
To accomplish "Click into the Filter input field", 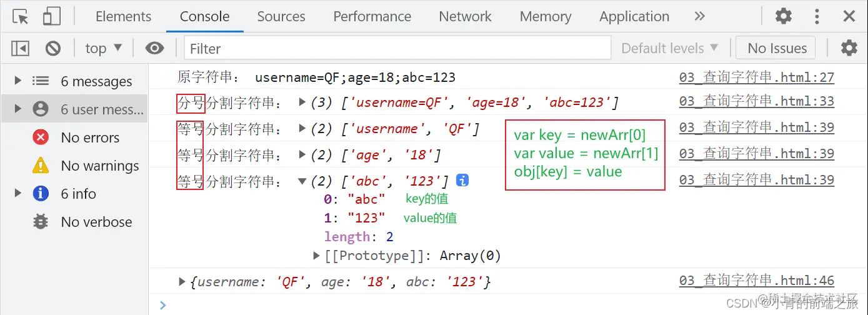I will pos(397,48).
